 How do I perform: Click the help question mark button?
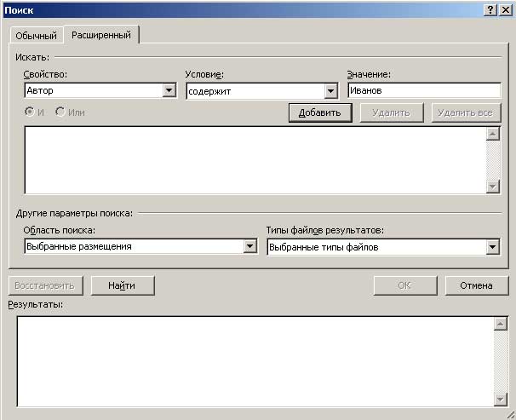[490, 9]
